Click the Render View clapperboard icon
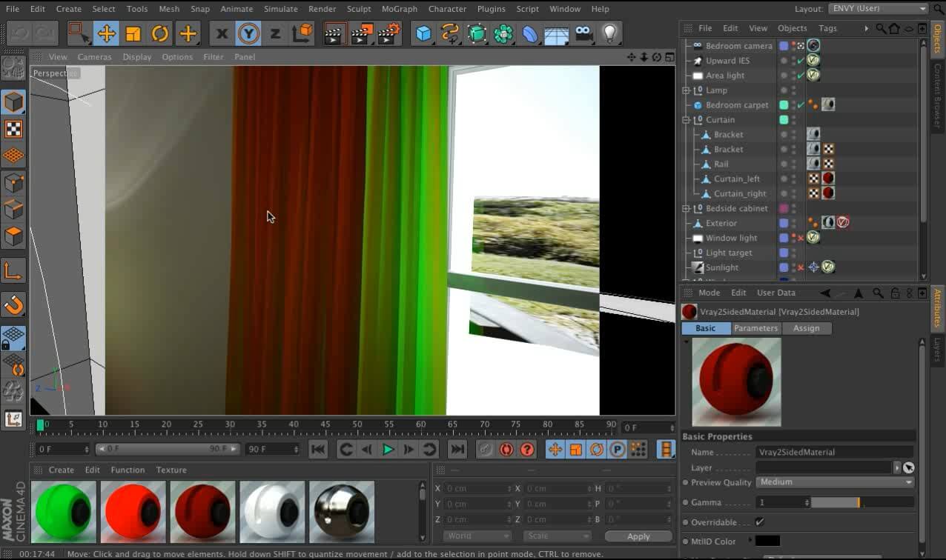946x560 pixels. point(335,34)
